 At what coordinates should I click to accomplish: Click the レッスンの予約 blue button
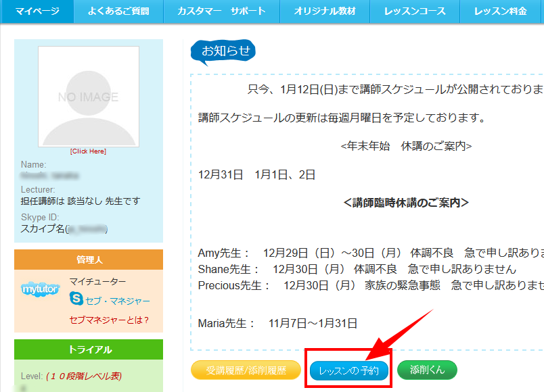(348, 370)
